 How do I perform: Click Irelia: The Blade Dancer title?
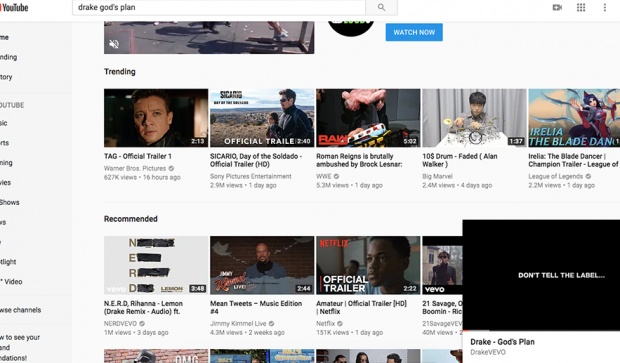[x=573, y=160]
